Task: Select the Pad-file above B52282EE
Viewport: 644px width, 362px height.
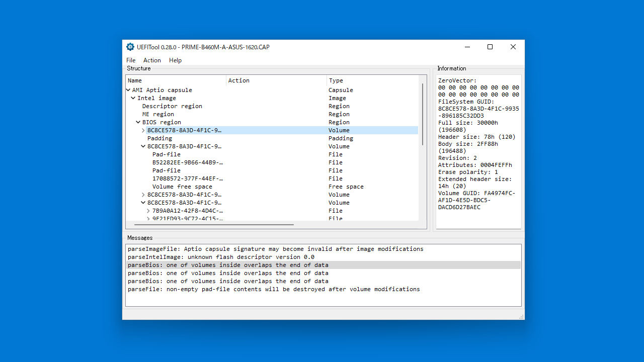Action: [x=272, y=154]
